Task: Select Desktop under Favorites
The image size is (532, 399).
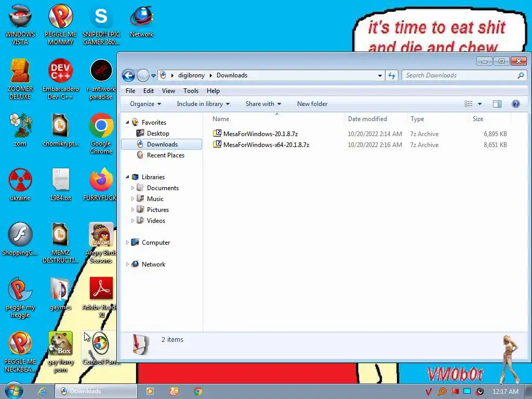Action: click(x=158, y=134)
